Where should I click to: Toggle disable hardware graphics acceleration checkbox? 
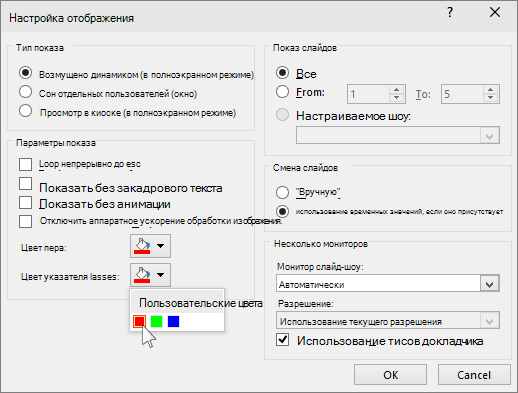click(x=26, y=221)
